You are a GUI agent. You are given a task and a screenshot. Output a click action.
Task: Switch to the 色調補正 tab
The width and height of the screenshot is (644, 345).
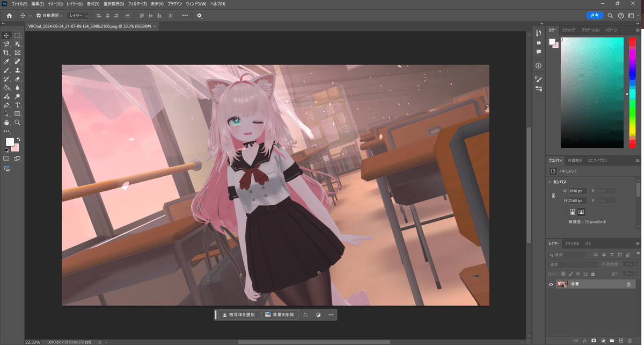pyautogui.click(x=576, y=160)
